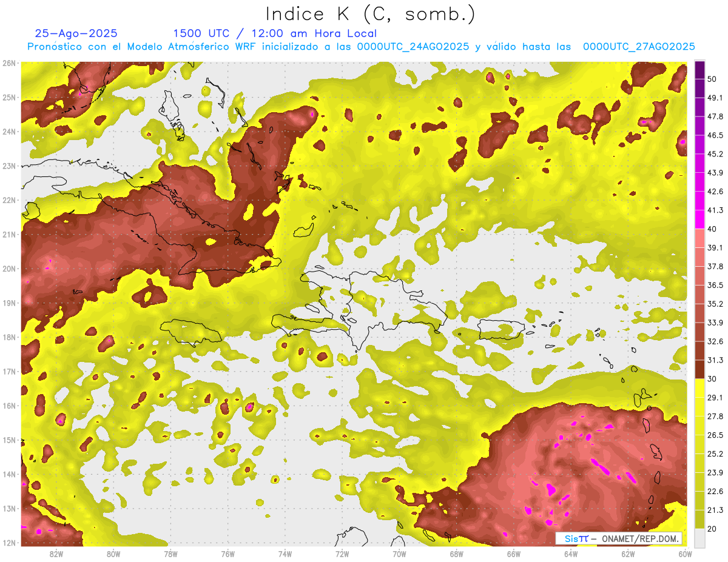Select the gray swatch below the 20 label
This screenshot has height=562, width=728.
pos(699,537)
